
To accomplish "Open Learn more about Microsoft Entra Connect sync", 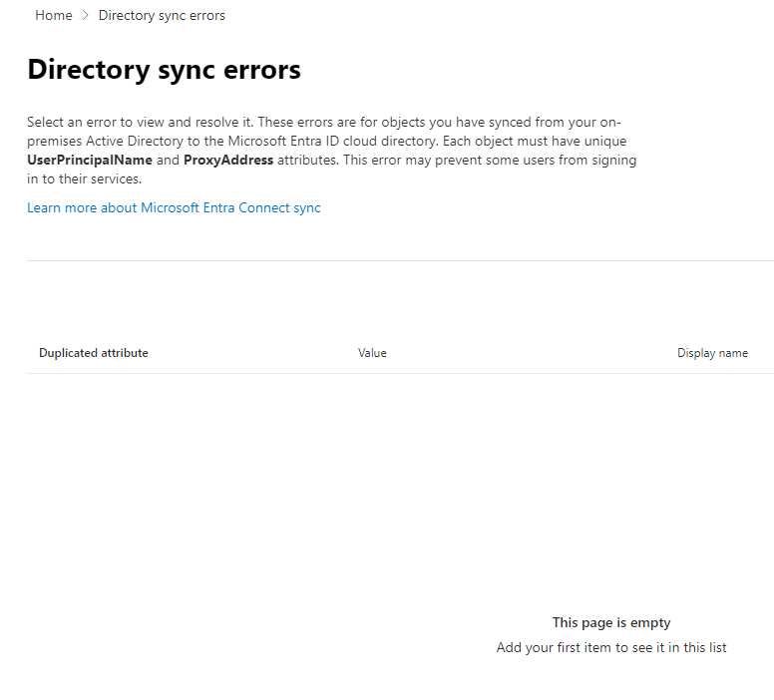I will coord(174,207).
